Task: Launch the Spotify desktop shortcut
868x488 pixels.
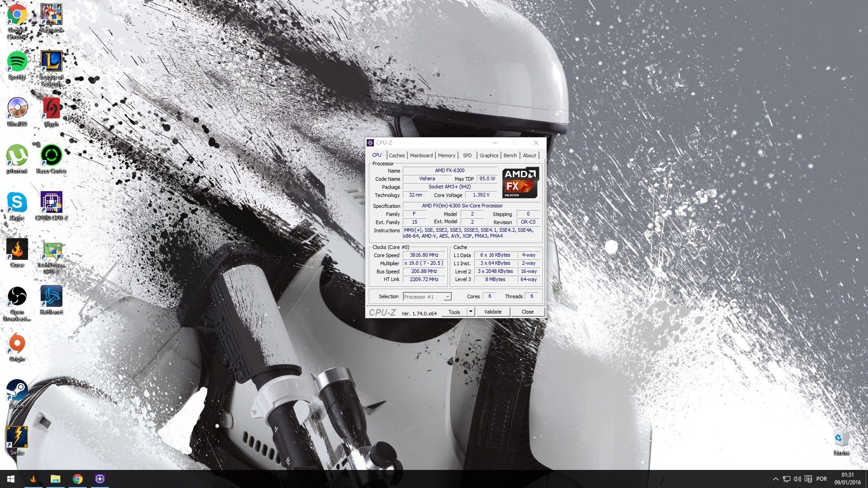Action: click(x=17, y=66)
